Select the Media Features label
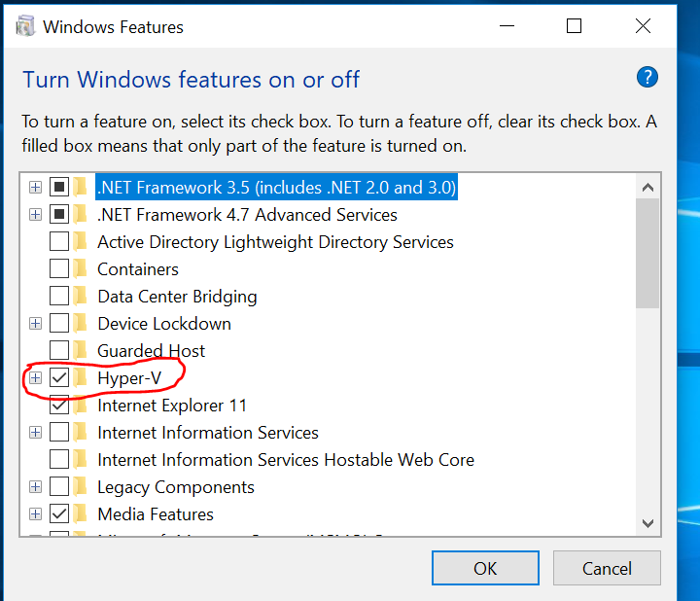 pyautogui.click(x=156, y=514)
